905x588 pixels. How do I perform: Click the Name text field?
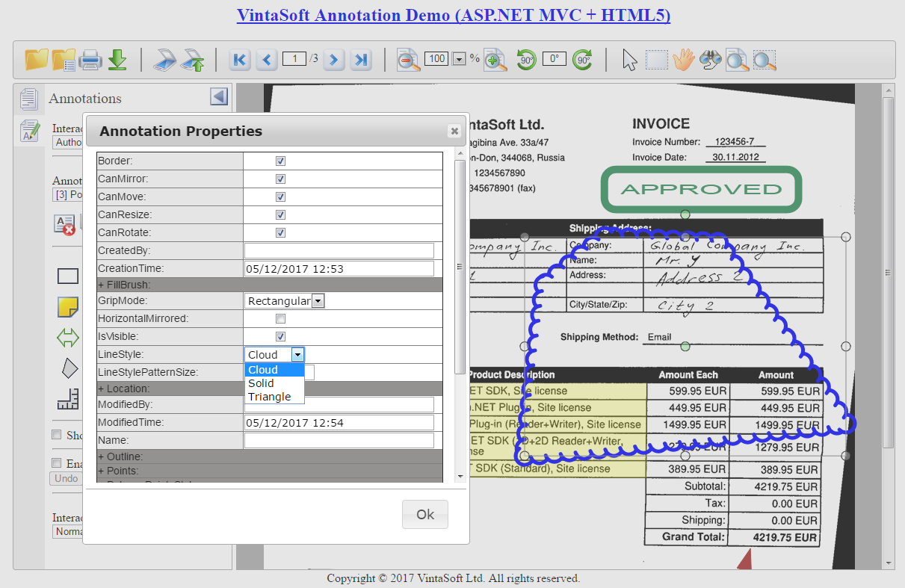click(339, 440)
